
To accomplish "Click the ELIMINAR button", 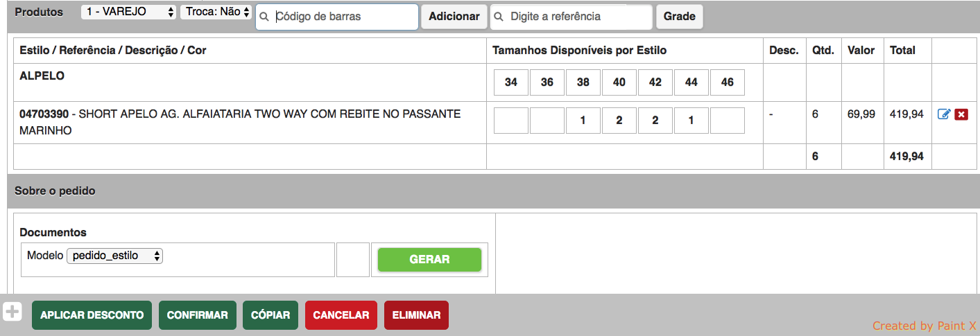I will [x=416, y=315].
